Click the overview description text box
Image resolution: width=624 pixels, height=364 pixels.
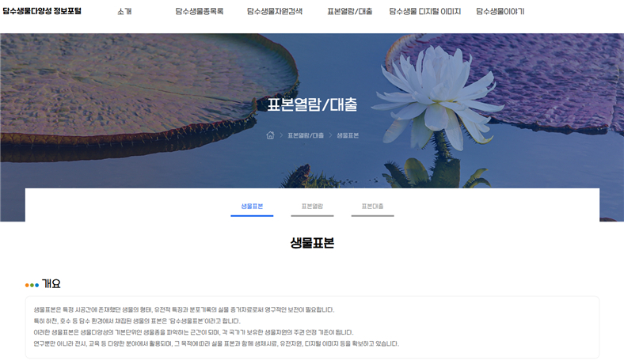click(x=312, y=327)
